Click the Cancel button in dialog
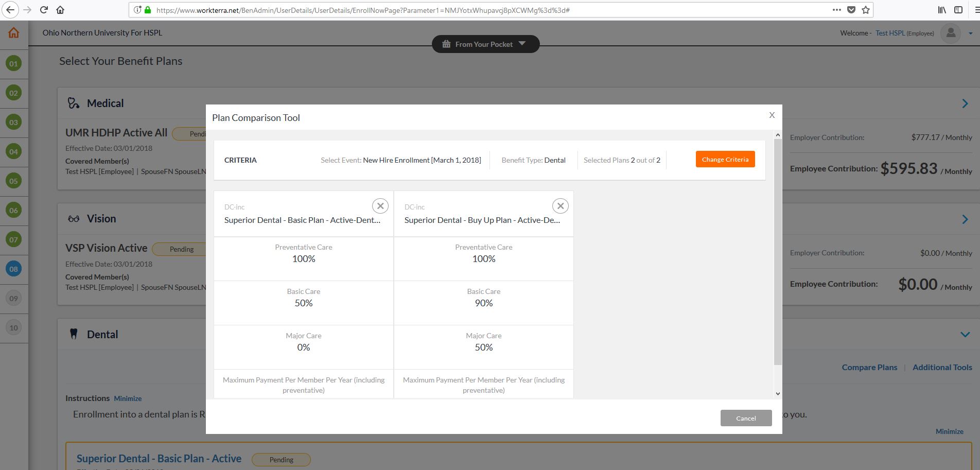The image size is (980, 470). click(745, 418)
